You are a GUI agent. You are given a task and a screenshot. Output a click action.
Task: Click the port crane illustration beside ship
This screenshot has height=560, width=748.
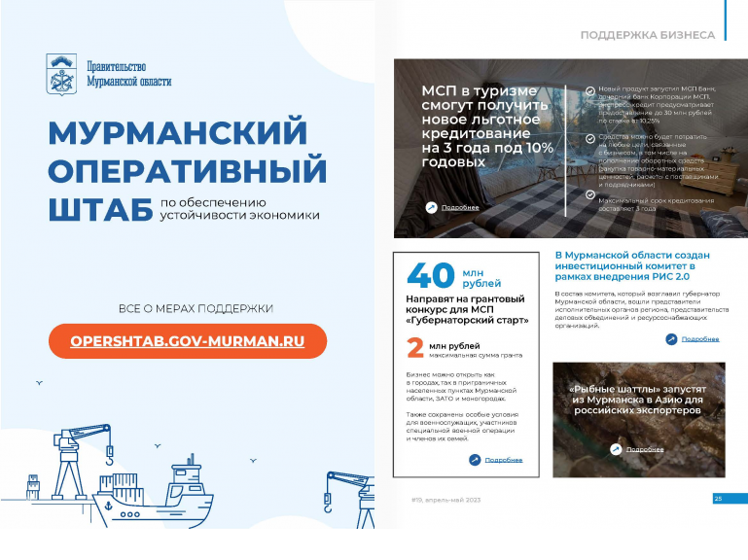tap(81, 462)
